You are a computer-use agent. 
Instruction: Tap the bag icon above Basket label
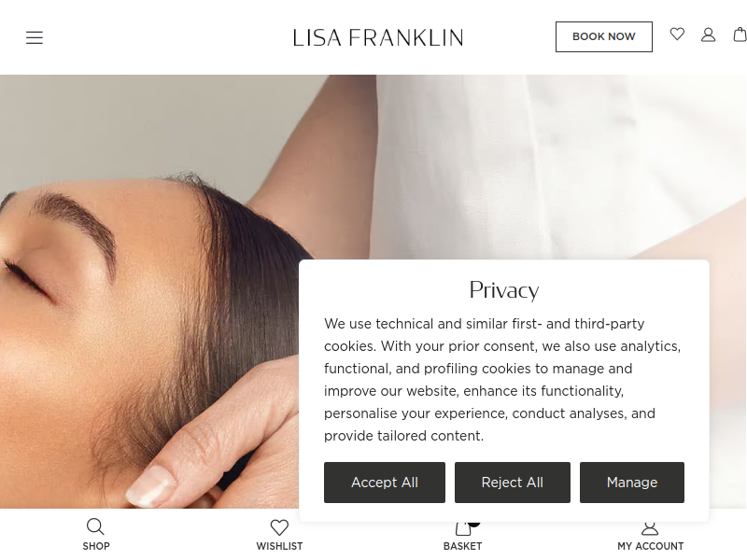tap(463, 528)
